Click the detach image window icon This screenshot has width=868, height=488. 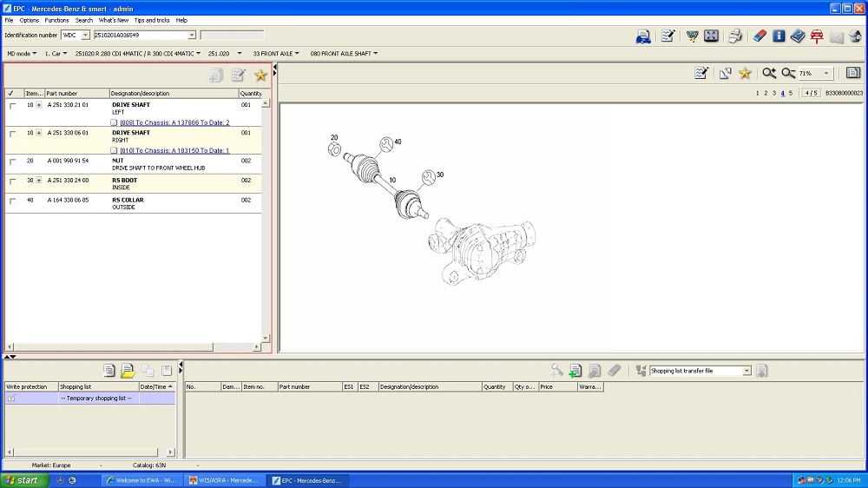(x=725, y=73)
